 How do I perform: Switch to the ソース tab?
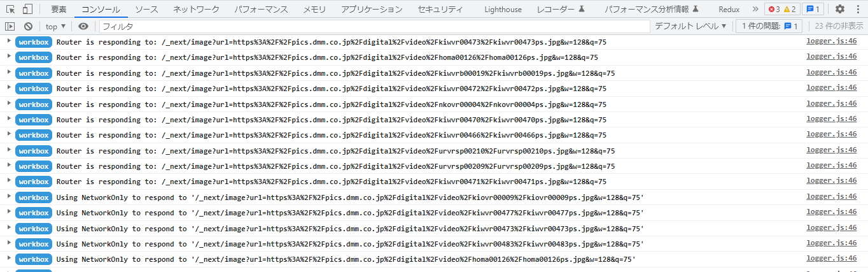point(146,10)
